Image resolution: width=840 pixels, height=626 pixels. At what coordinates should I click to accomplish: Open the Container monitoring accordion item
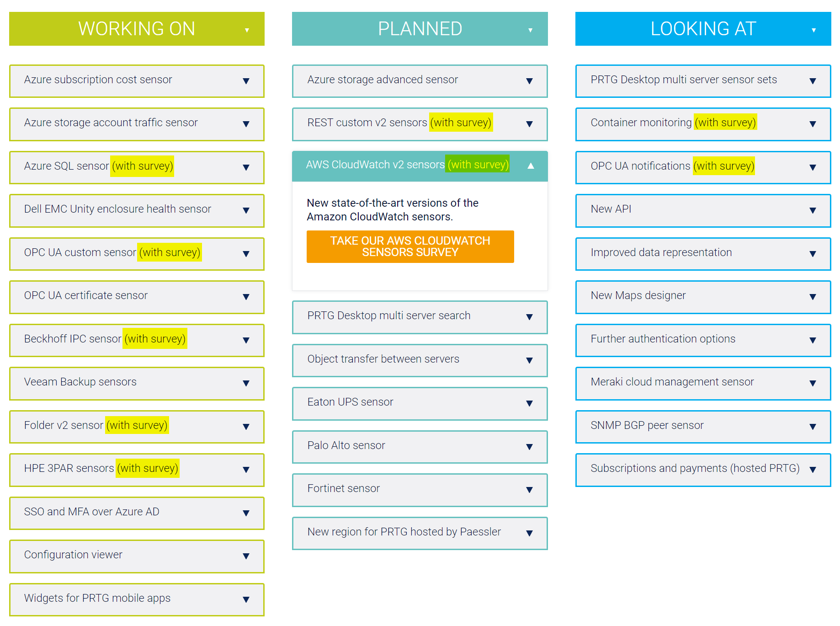point(813,124)
